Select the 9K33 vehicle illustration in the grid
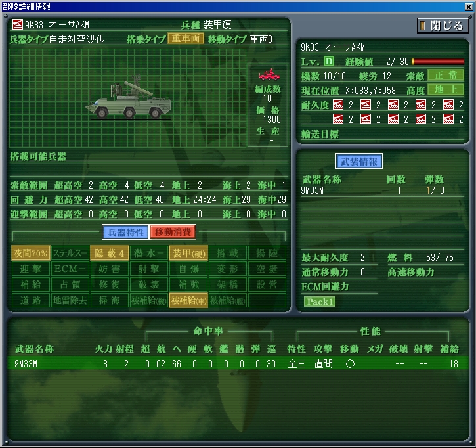The image size is (476, 448). (129, 97)
